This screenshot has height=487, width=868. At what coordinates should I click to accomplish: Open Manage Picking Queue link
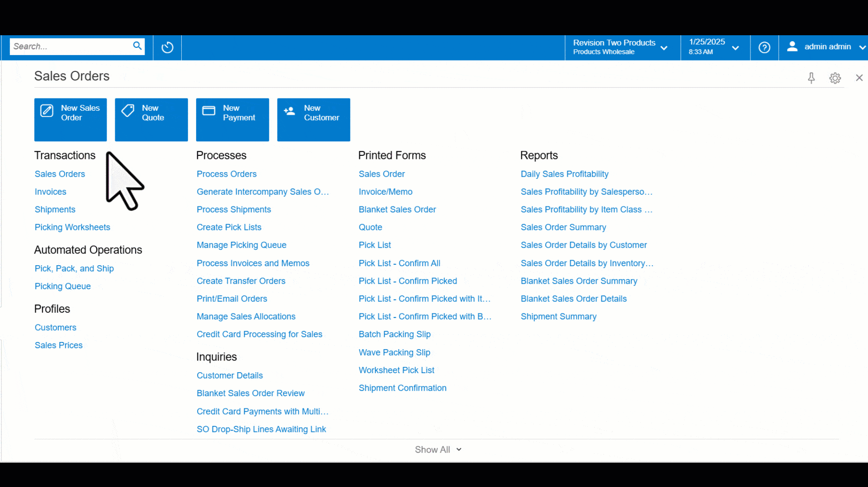[241, 245]
